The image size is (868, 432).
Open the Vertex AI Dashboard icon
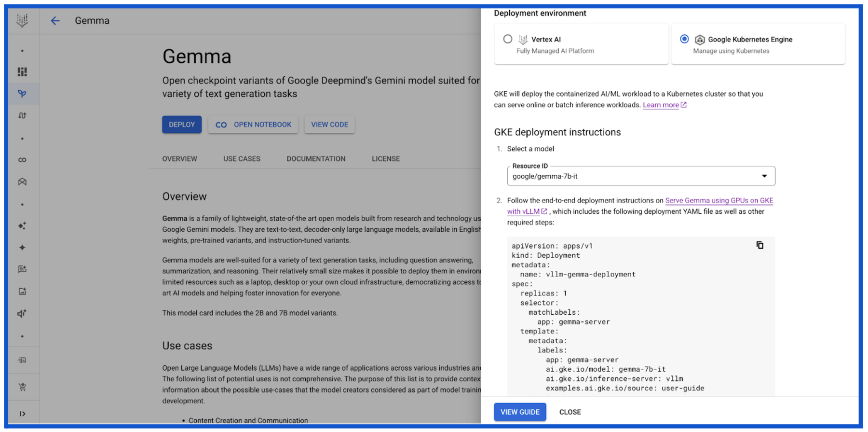coord(22,71)
